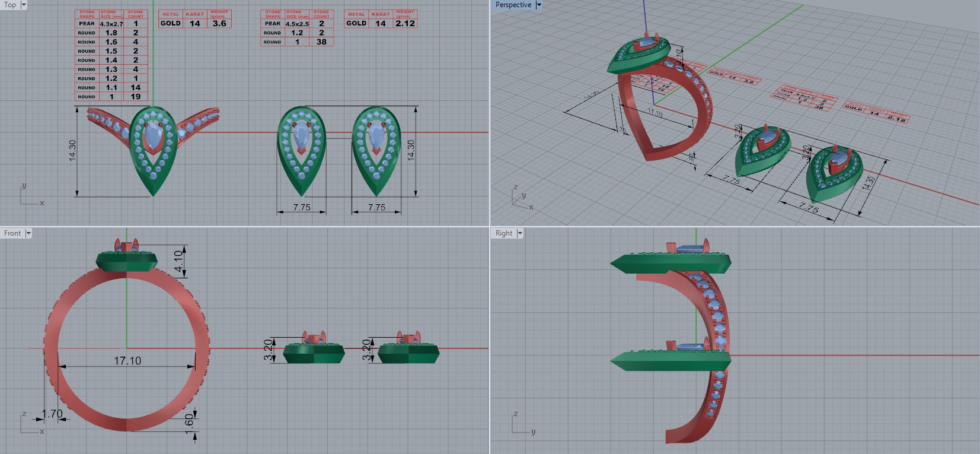Click the 1.5 round stone size cell
The image size is (980, 454).
pyautogui.click(x=111, y=51)
